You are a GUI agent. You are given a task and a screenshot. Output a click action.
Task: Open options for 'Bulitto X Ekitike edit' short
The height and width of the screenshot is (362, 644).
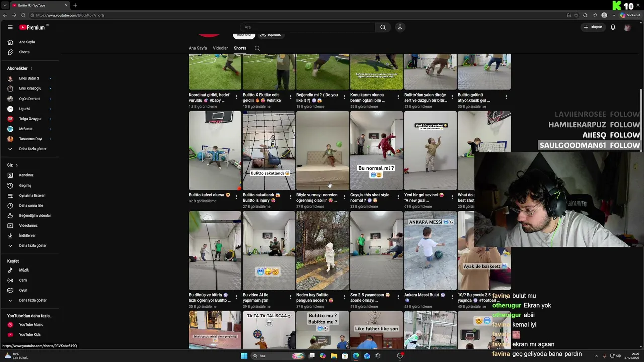(x=291, y=97)
